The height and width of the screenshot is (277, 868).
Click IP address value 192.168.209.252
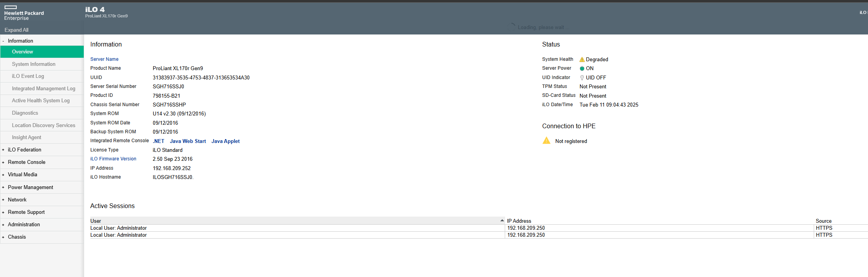click(x=172, y=168)
